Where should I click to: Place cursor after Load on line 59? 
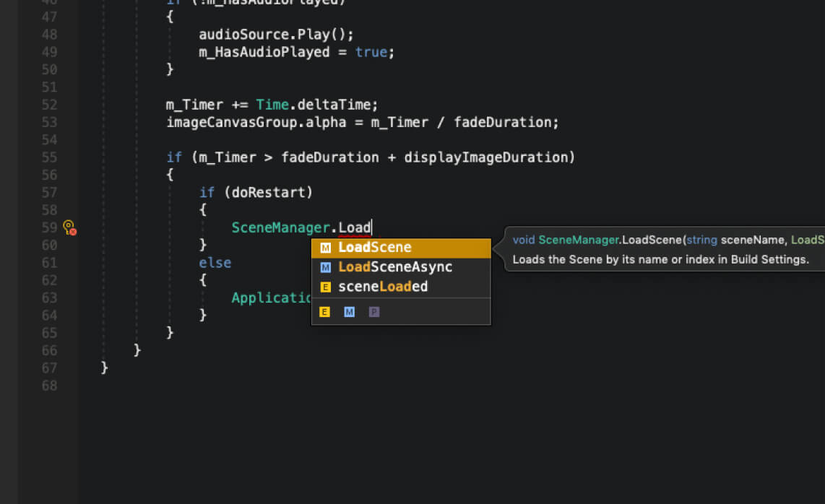click(371, 227)
